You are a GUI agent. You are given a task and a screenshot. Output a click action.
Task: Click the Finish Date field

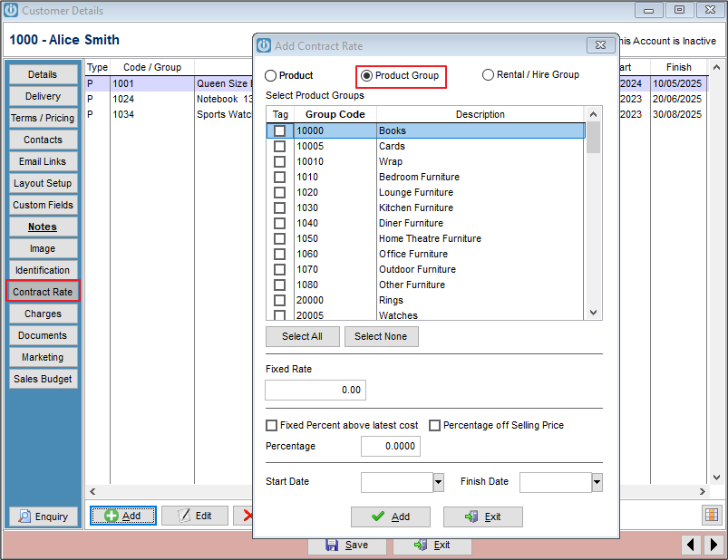pos(556,482)
